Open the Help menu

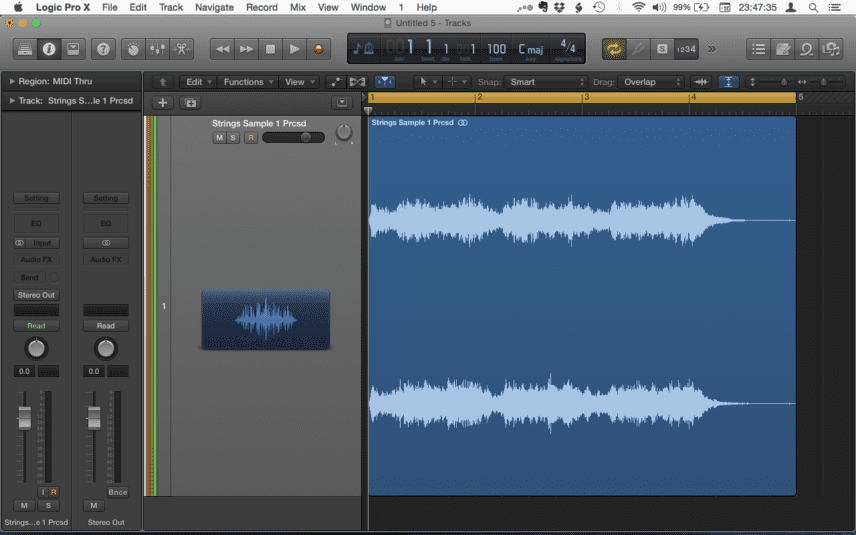click(x=426, y=7)
